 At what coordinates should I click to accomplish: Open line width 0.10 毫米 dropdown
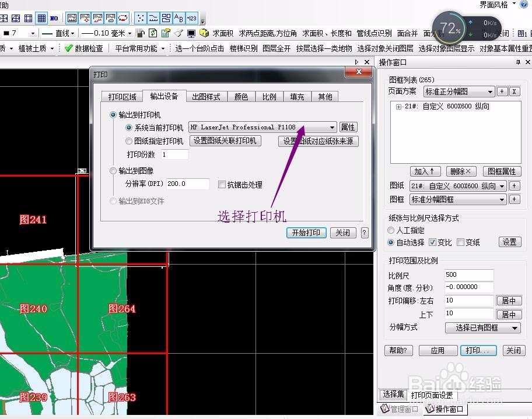click(129, 34)
